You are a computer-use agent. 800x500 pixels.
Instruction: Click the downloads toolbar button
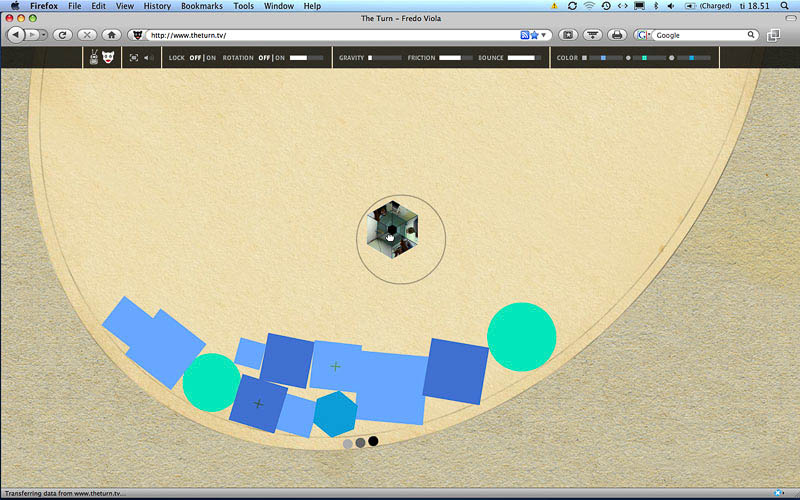pyautogui.click(x=592, y=35)
